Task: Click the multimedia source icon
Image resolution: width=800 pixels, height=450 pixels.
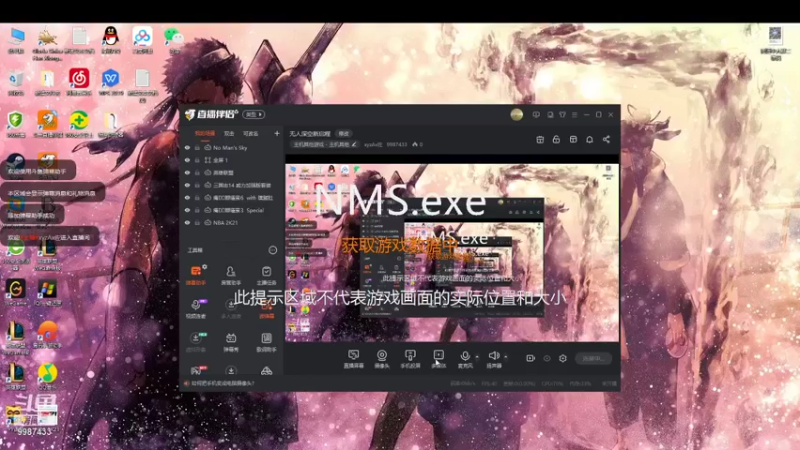Action: [439, 356]
